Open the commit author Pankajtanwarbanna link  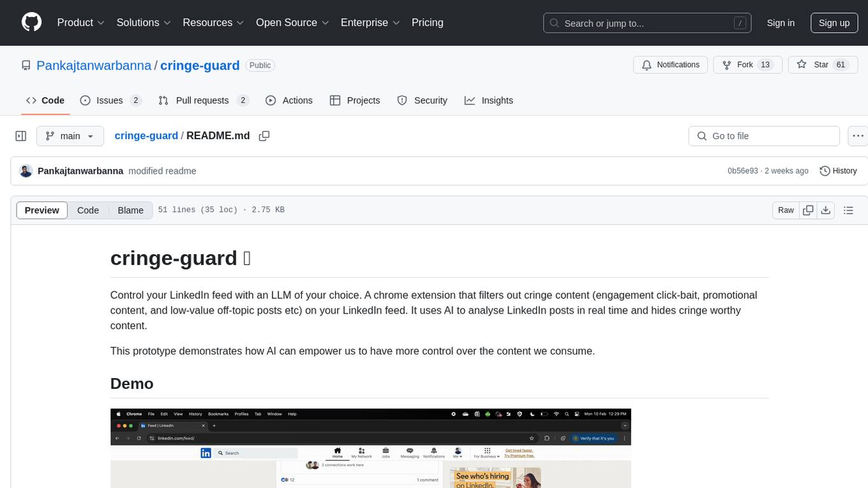click(x=80, y=171)
